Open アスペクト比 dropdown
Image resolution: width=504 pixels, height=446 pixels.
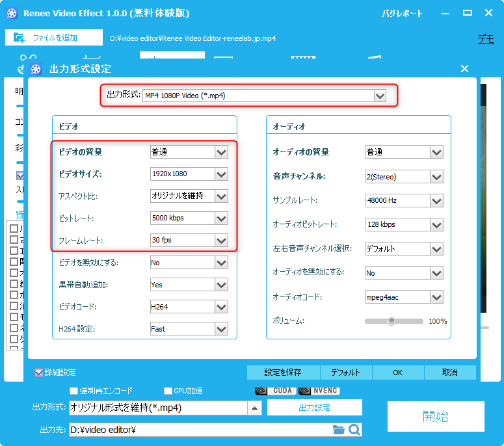(221, 196)
